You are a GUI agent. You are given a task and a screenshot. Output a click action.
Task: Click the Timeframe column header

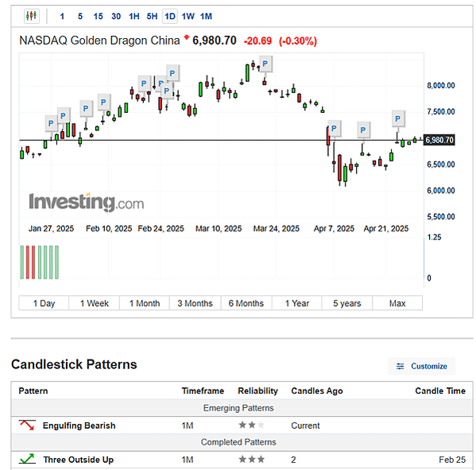pos(203,390)
